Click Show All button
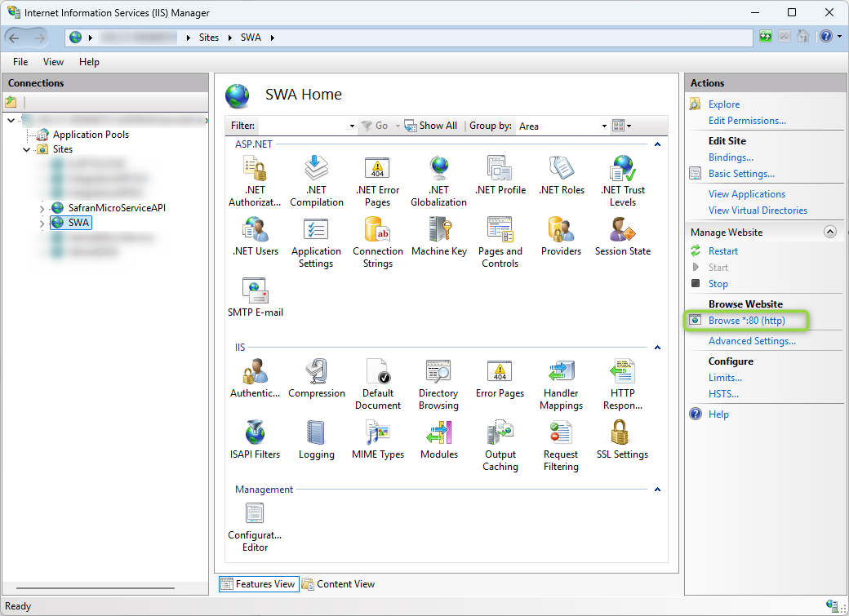 [x=431, y=126]
